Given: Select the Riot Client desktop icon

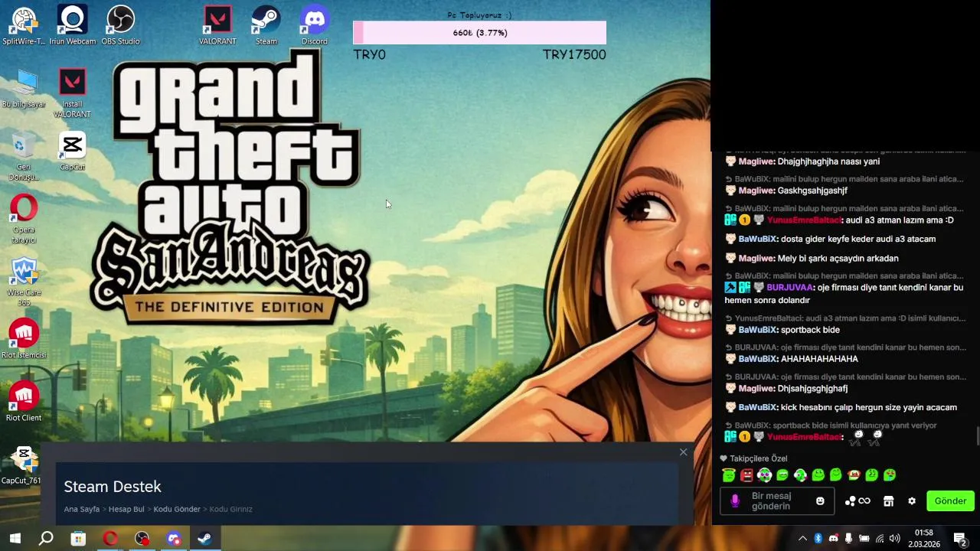Looking at the screenshot, I should 24,402.
